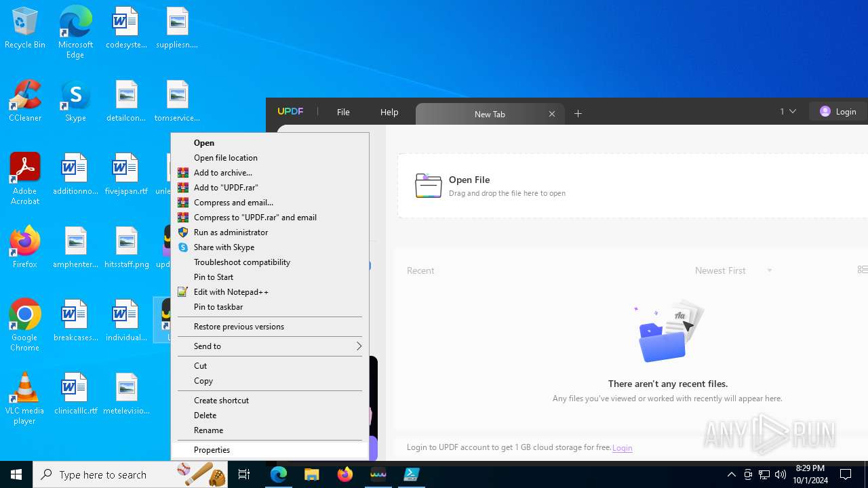
Task: Click the Windows Start button
Action: [16, 474]
